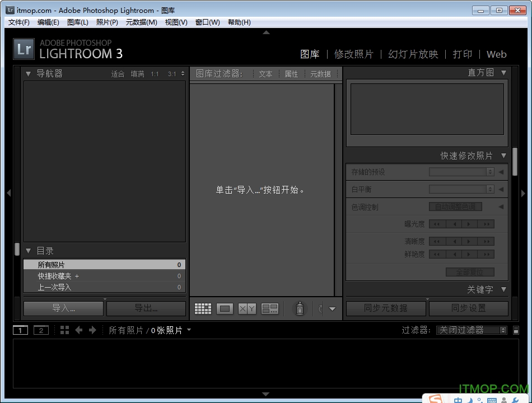Open 文件(F) menu
532x403 pixels.
(x=18, y=22)
